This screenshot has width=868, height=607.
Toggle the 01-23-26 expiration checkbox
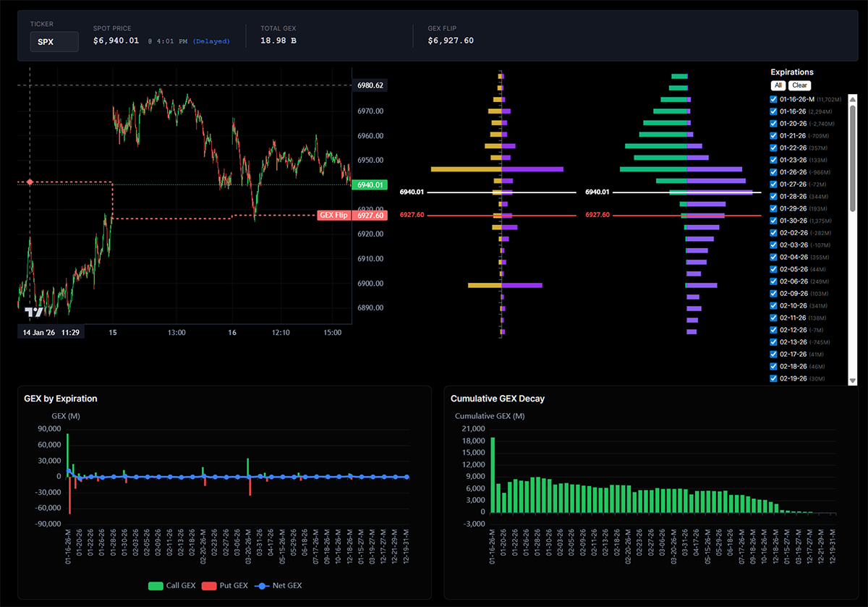click(773, 160)
